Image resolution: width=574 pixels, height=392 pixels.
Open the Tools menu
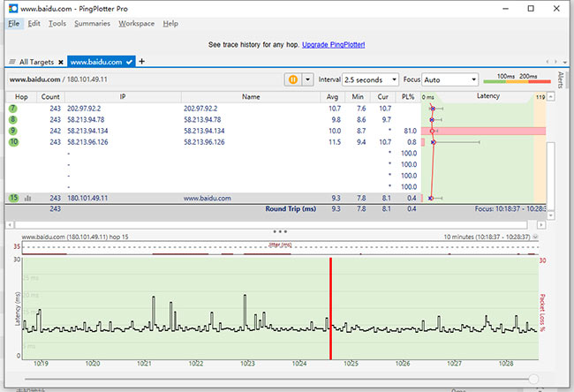(x=57, y=24)
